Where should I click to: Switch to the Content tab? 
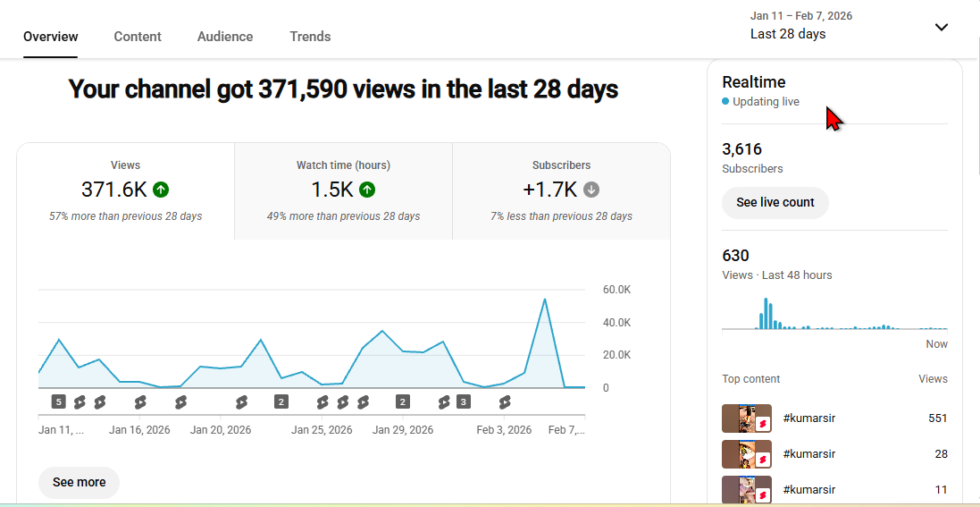click(138, 37)
